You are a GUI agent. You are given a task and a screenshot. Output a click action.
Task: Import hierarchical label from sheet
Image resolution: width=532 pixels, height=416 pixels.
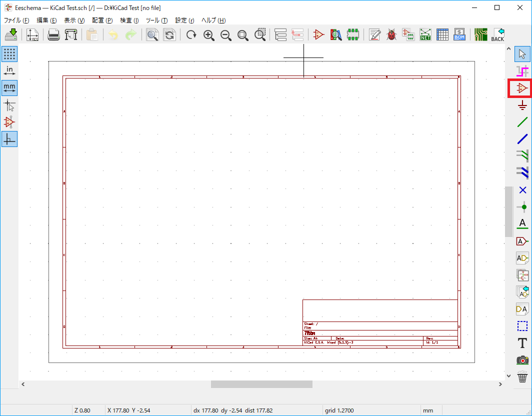coord(522,292)
